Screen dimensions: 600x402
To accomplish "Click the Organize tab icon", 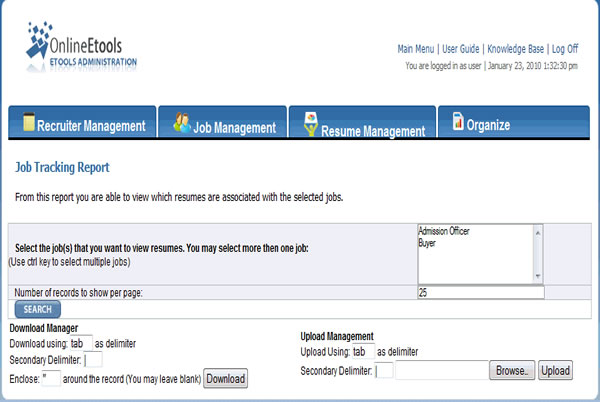I will (x=457, y=122).
